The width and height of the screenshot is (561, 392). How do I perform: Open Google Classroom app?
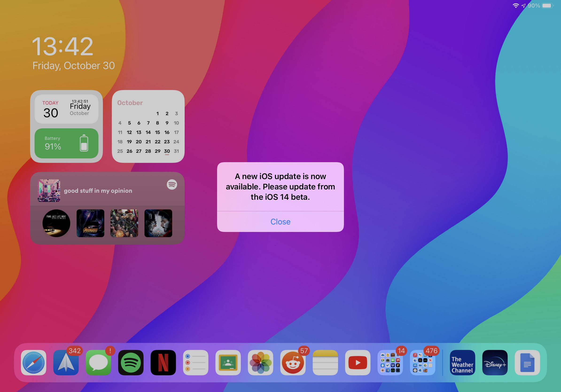click(x=228, y=362)
